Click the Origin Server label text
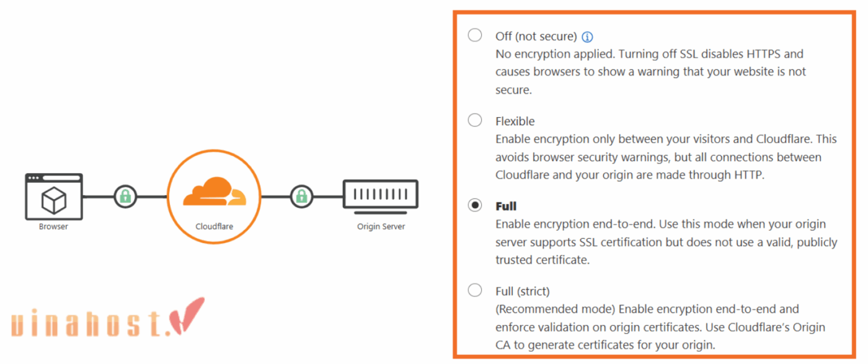 tap(380, 226)
